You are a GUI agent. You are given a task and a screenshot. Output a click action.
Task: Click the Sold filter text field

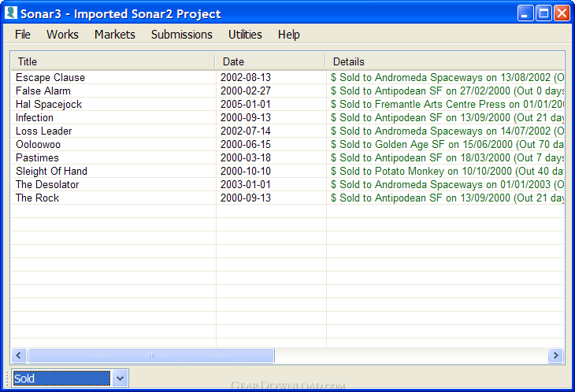tap(61, 378)
